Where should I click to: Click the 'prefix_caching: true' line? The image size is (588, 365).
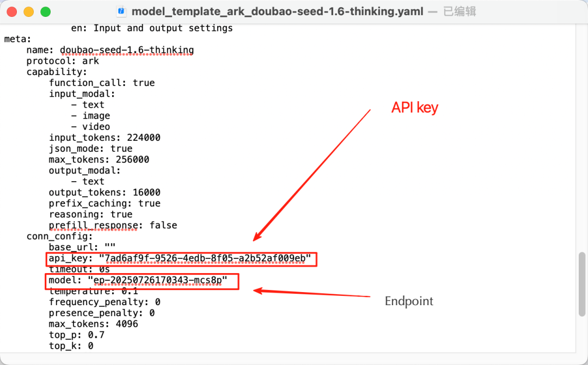tap(105, 203)
